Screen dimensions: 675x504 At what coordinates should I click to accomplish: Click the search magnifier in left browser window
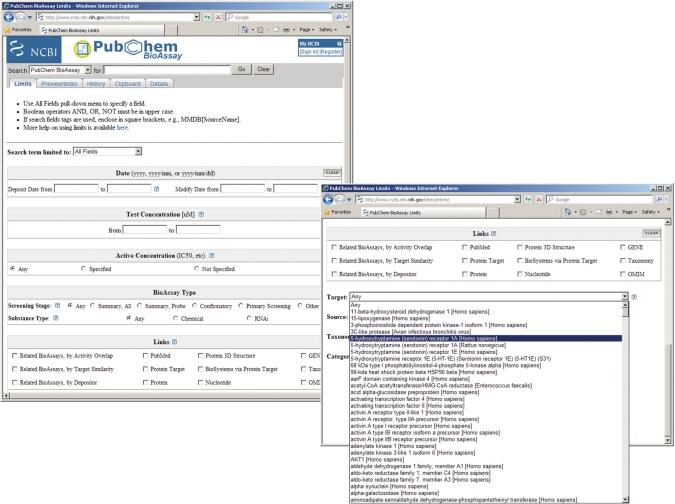pos(339,18)
